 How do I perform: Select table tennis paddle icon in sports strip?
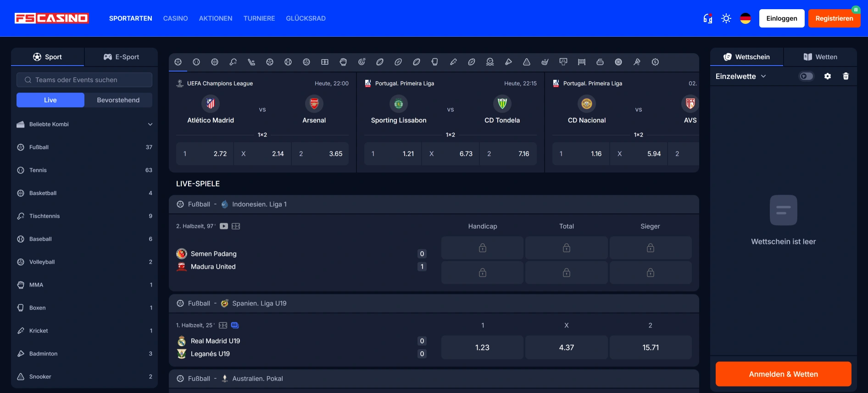coord(233,62)
